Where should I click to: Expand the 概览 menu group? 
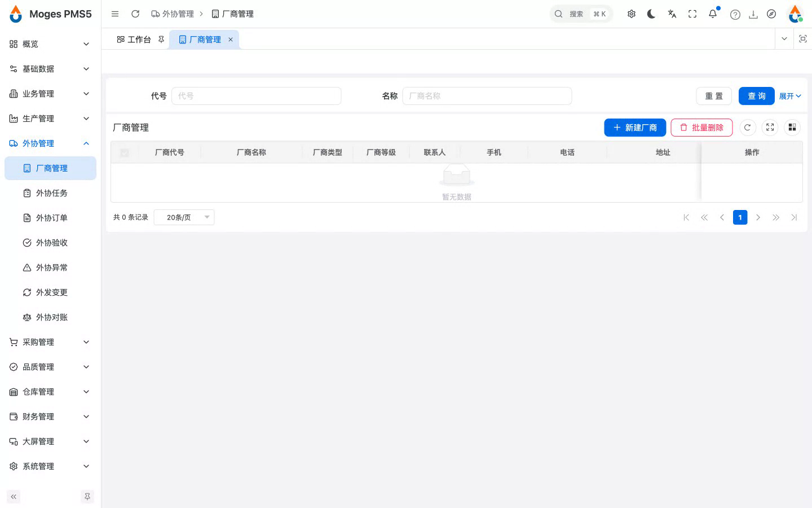(x=50, y=44)
